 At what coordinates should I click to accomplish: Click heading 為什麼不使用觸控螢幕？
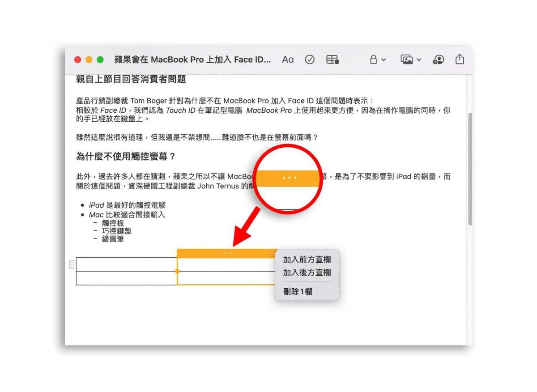click(x=126, y=157)
